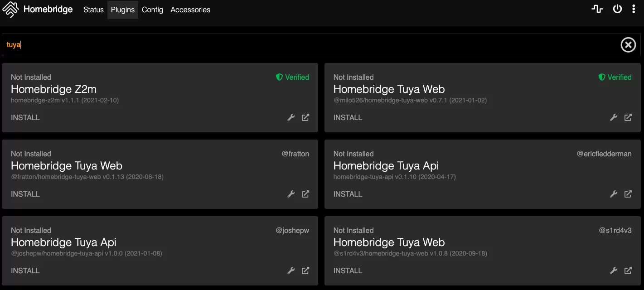Click the Homebridge Z2m plugin title
Screen dimensions: 644x290
click(53, 89)
